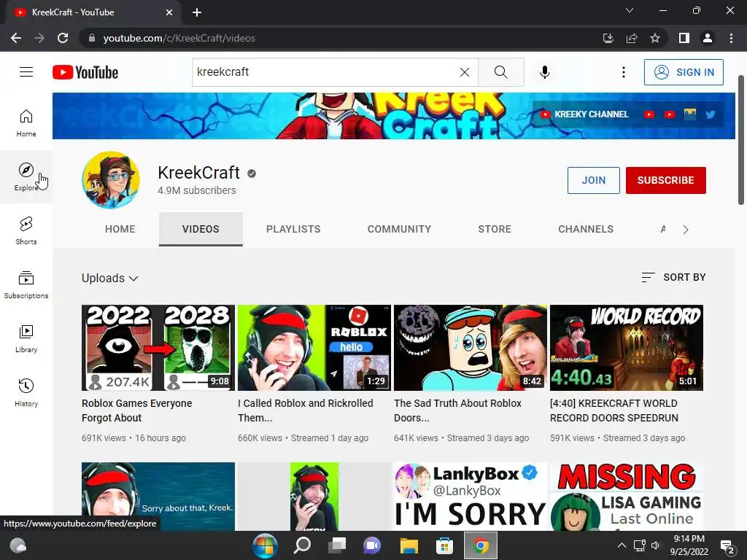747x560 pixels.
Task: Switch to the CHANNELS tab
Action: pyautogui.click(x=586, y=229)
